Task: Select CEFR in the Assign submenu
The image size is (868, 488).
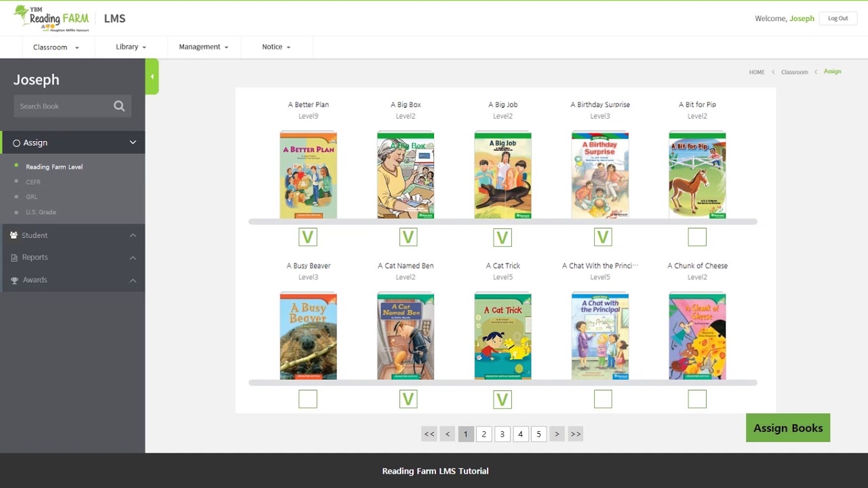Action: click(33, 182)
